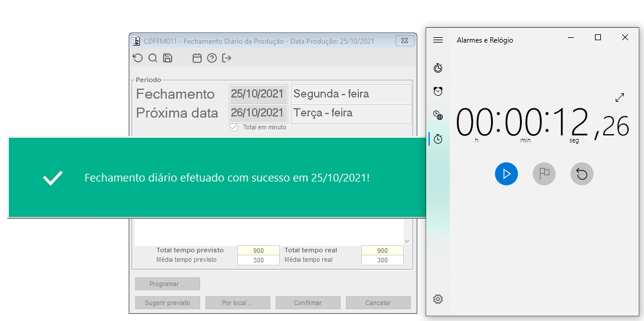The image size is (644, 321).
Task: Click the green success notification message
Action: [227, 178]
